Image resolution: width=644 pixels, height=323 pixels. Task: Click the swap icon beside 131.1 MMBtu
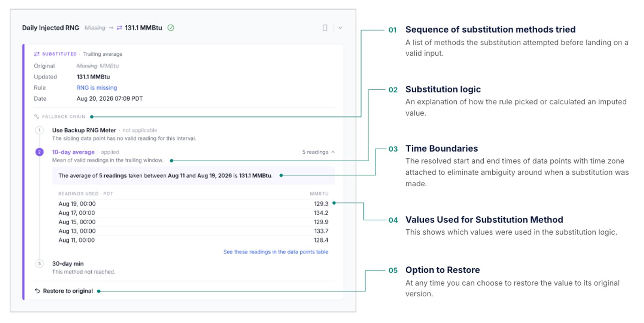[x=120, y=28]
